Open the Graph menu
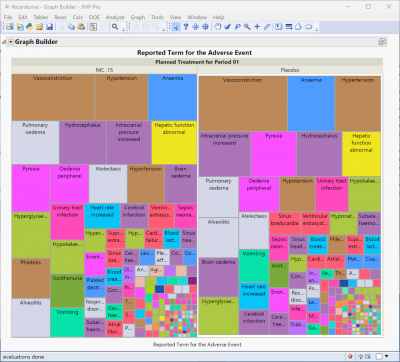 [x=138, y=17]
